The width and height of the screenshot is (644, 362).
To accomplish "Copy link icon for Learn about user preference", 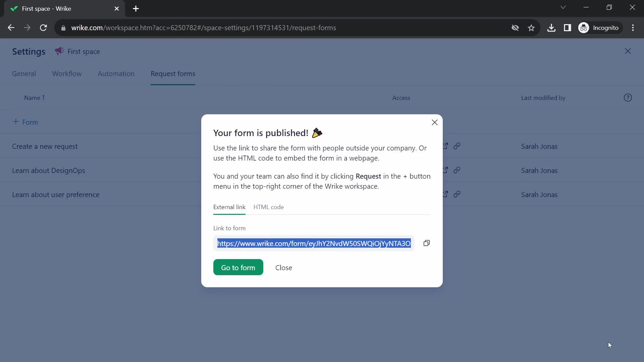I will click(457, 194).
